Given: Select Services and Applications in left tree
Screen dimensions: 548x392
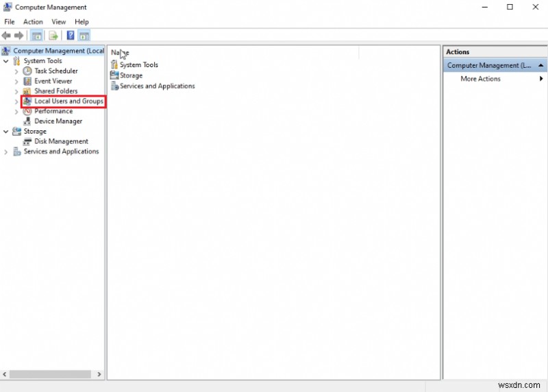Looking at the screenshot, I should [x=61, y=151].
